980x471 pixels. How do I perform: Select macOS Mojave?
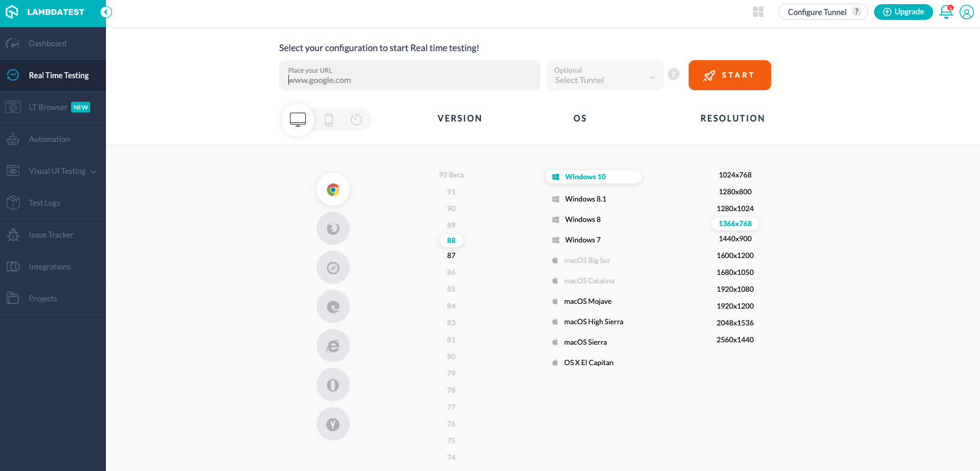click(581, 301)
